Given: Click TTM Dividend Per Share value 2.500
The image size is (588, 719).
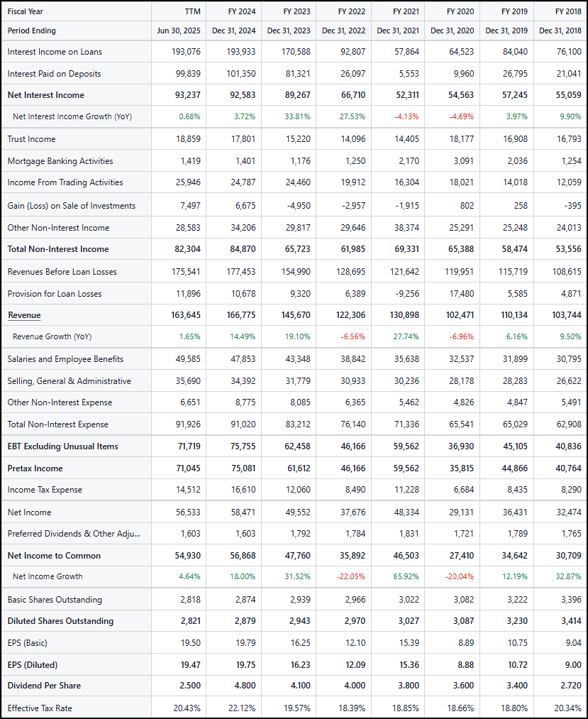Looking at the screenshot, I should tap(190, 686).
